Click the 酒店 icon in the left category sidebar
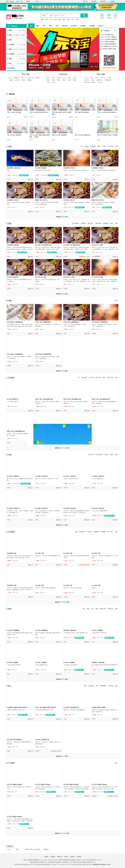Viewport: 125px width, 868px height. 8,35
